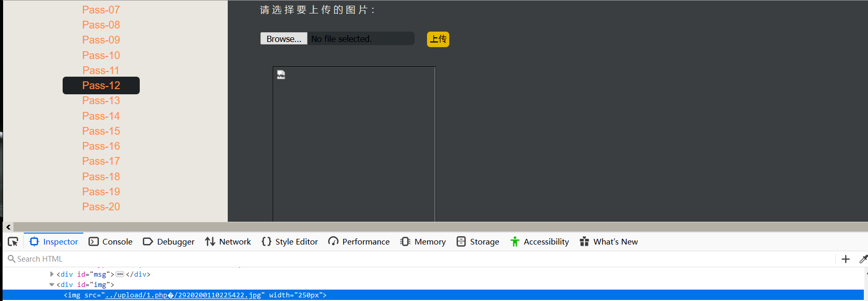The image size is (868, 301).
Task: Select the highlighted Pass-12 link
Action: click(101, 85)
